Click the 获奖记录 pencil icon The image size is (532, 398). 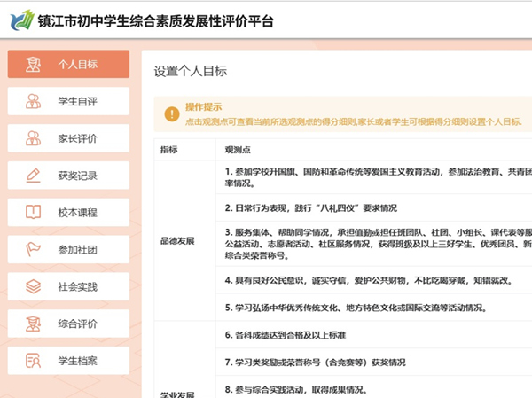pos(34,176)
